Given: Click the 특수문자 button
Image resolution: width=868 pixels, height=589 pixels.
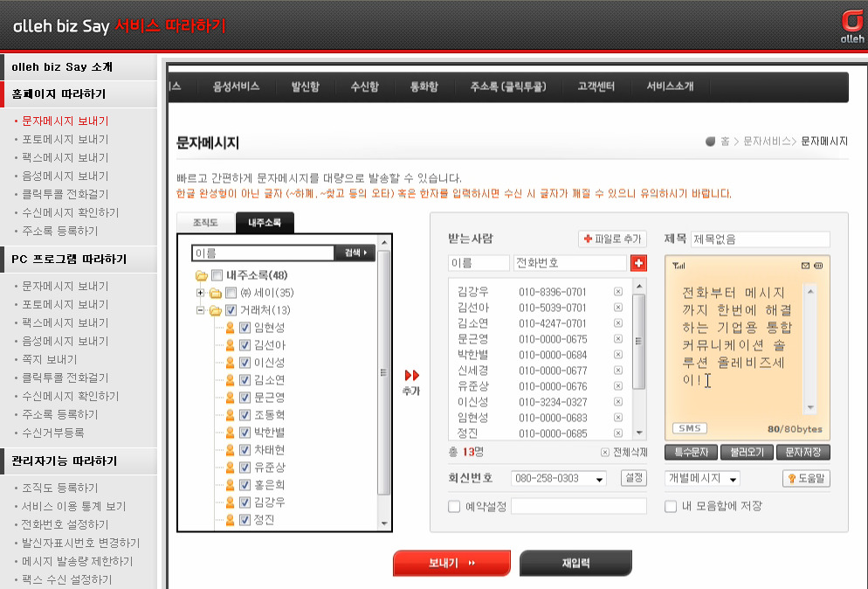Looking at the screenshot, I should click(x=691, y=453).
